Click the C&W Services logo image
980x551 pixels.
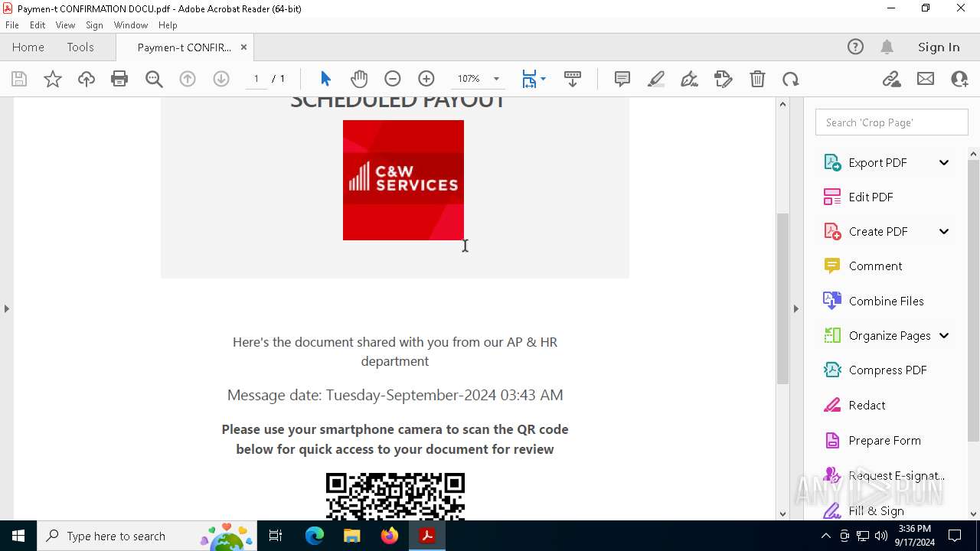403,180
